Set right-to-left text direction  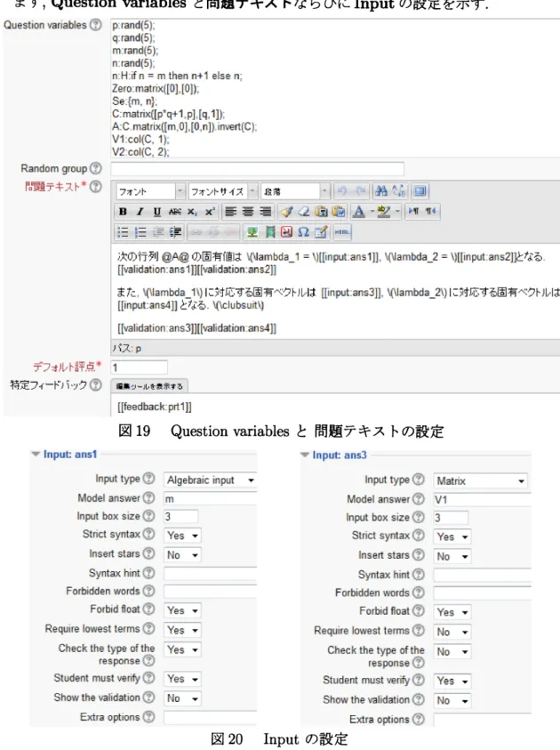tap(431, 212)
